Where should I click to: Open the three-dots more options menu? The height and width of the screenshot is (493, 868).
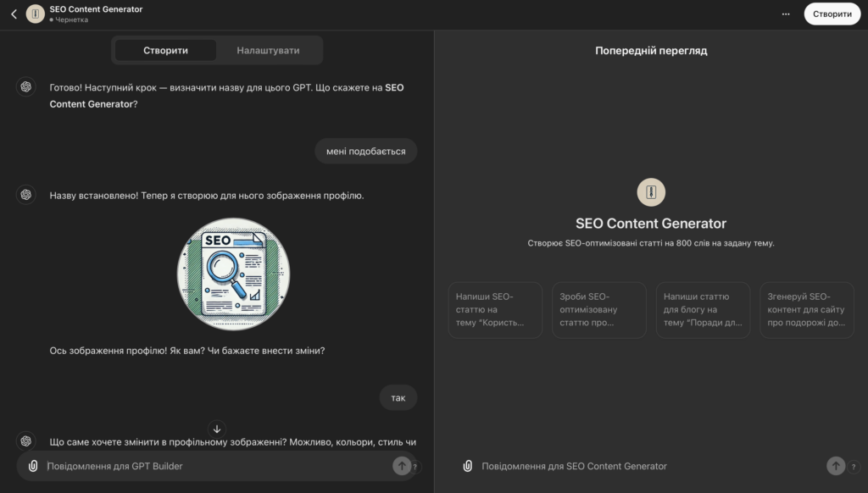786,14
